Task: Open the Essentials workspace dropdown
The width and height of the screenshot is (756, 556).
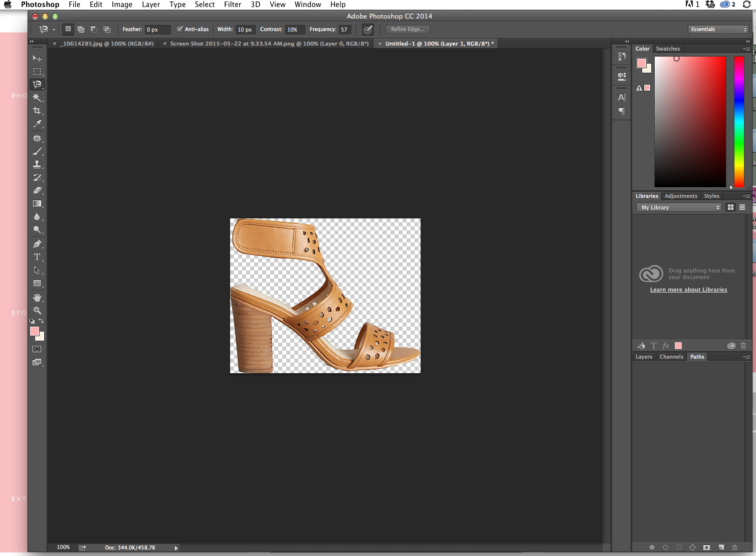Action: (718, 29)
